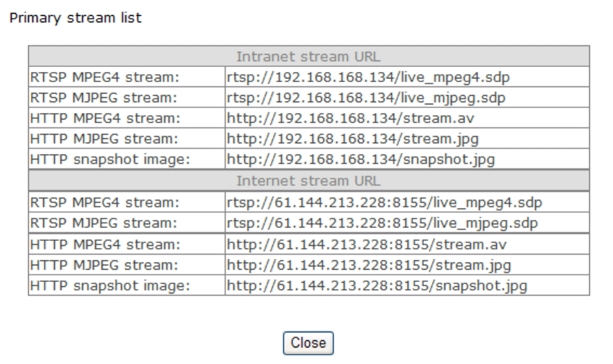Click http://192.168.168.134/snapshot.jpg snapshot URL
The height and width of the screenshot is (364, 613).
361,160
